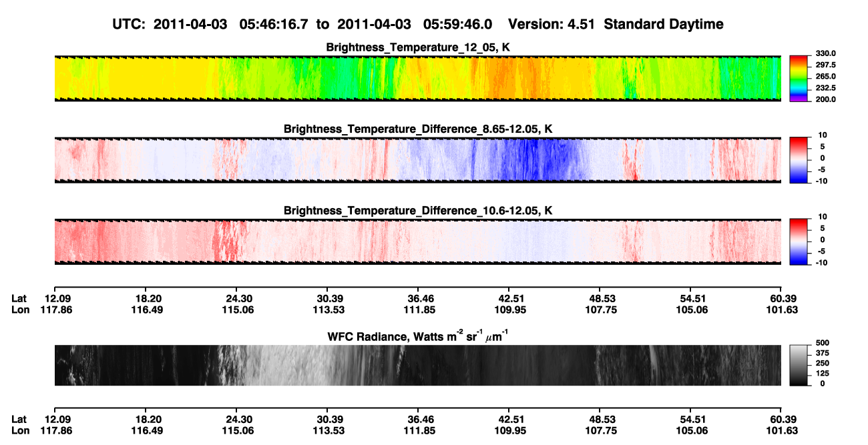This screenshot has height=445, width=868.
Task: Click the '250' label on WFC colorbar
Action: pos(822,364)
